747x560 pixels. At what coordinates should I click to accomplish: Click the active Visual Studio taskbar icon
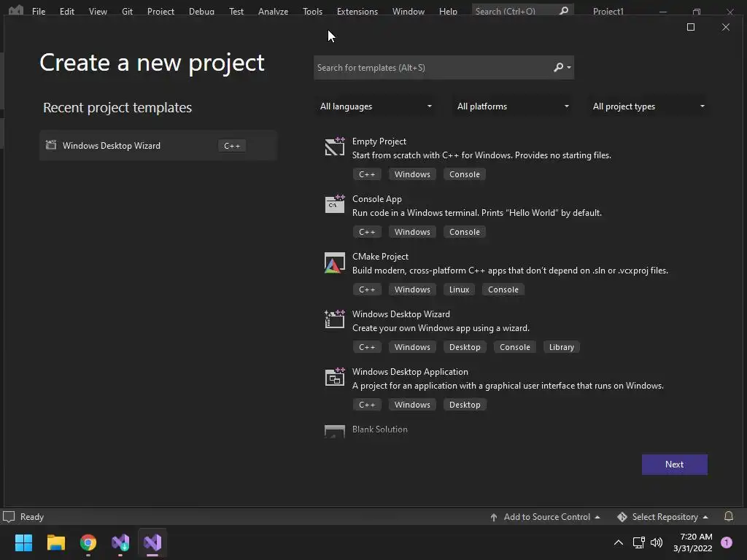[x=152, y=542]
